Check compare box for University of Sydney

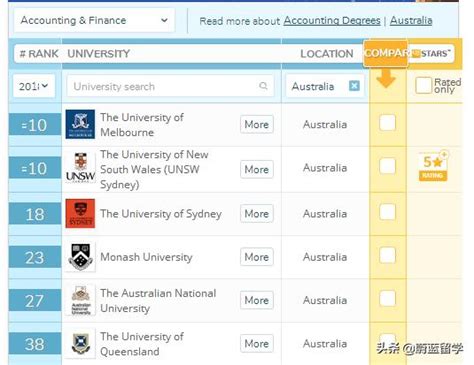(x=387, y=212)
